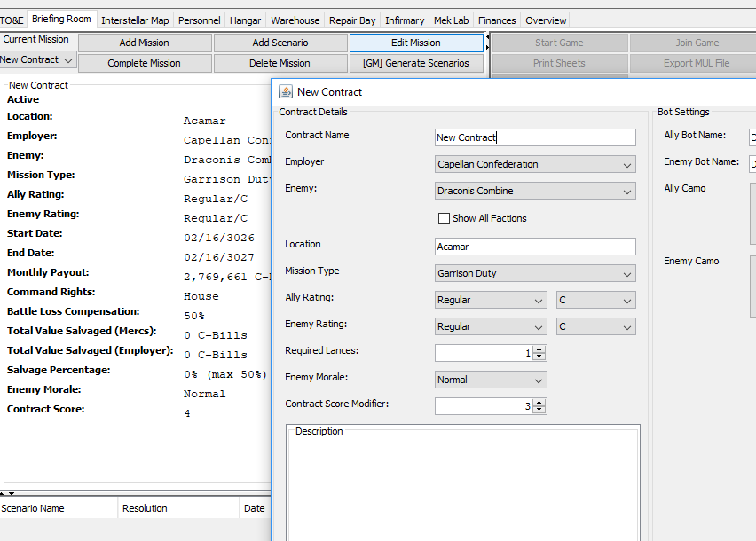Click the Contract Score Modifier number field
The width and height of the screenshot is (756, 541).
(x=484, y=406)
